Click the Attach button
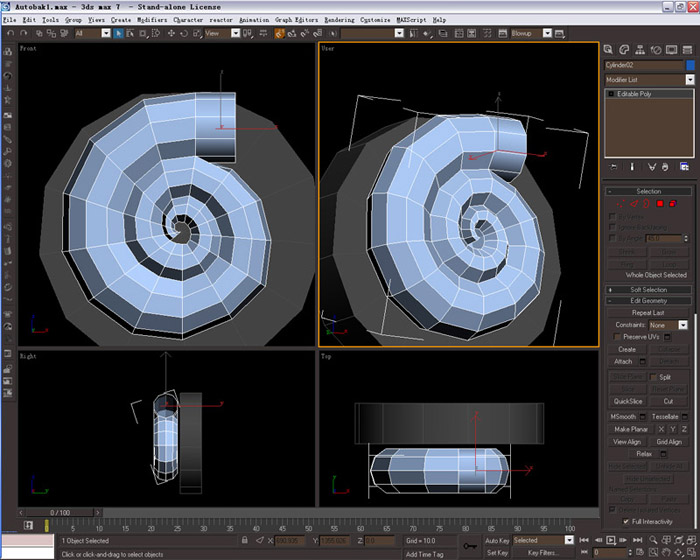This screenshot has height=560, width=700. pyautogui.click(x=623, y=361)
